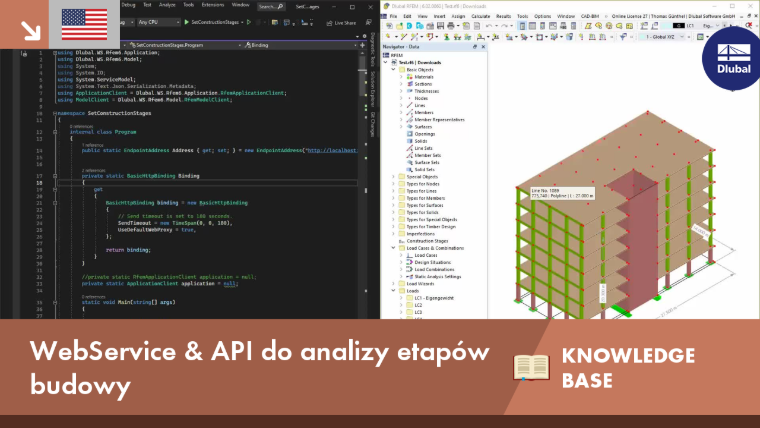
Task: Expand the Materials tree node
Action: coord(401,77)
